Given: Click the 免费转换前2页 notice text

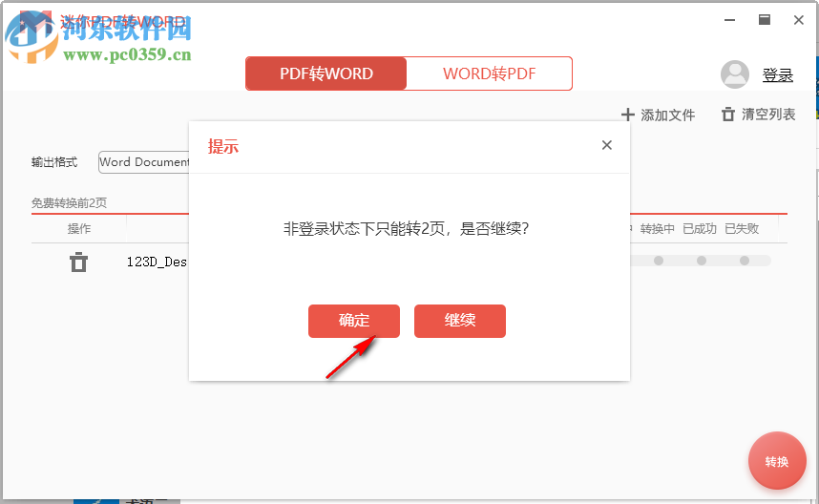Looking at the screenshot, I should tap(69, 202).
